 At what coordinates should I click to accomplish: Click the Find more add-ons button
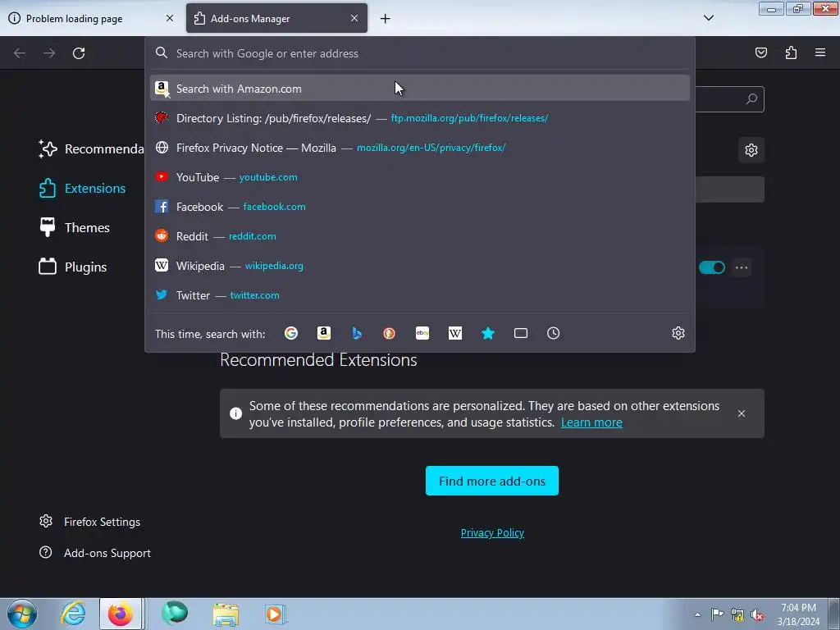(492, 481)
